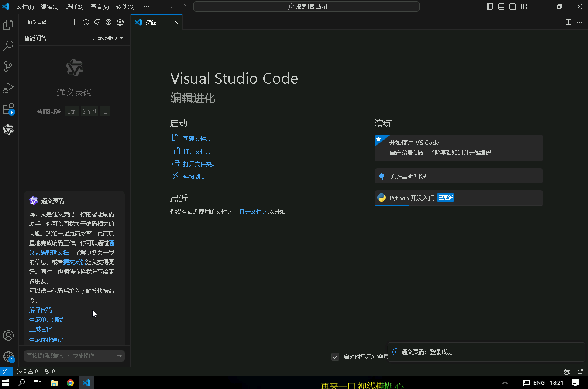Click the feedback icon in Tongyi Lingma header
The image size is (588, 389).
tap(97, 22)
